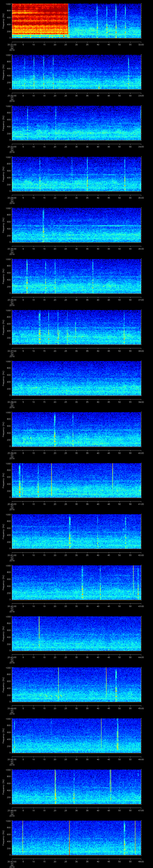Click the 20:34:00 start time label
153x868 pixels.
click(x=12, y=197)
